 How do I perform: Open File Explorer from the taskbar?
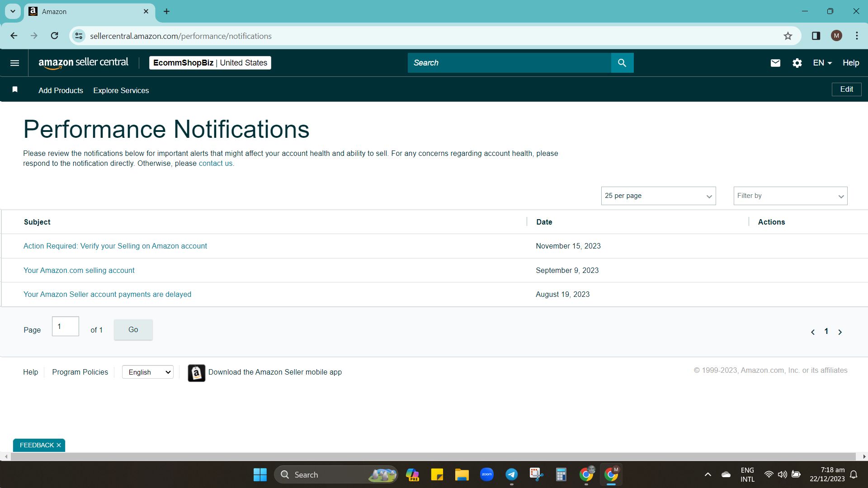coord(462,474)
